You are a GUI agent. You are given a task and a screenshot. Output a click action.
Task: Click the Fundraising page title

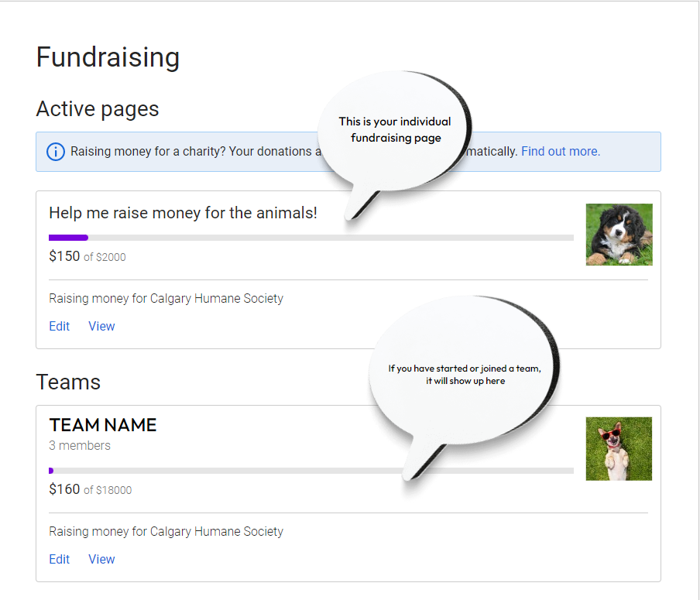(108, 57)
